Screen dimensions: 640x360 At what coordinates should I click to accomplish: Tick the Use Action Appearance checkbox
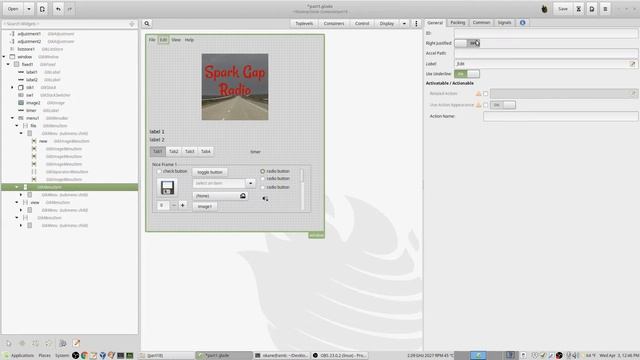486,105
